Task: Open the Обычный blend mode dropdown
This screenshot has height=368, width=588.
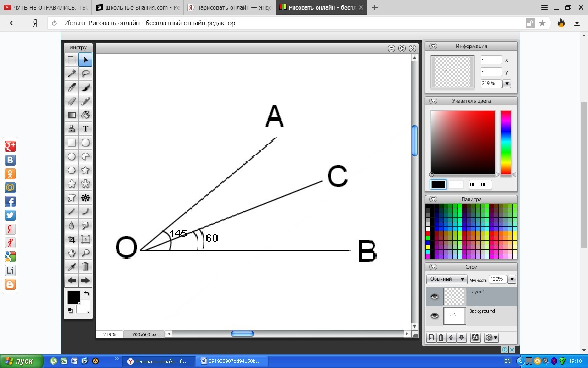Action: (x=447, y=279)
